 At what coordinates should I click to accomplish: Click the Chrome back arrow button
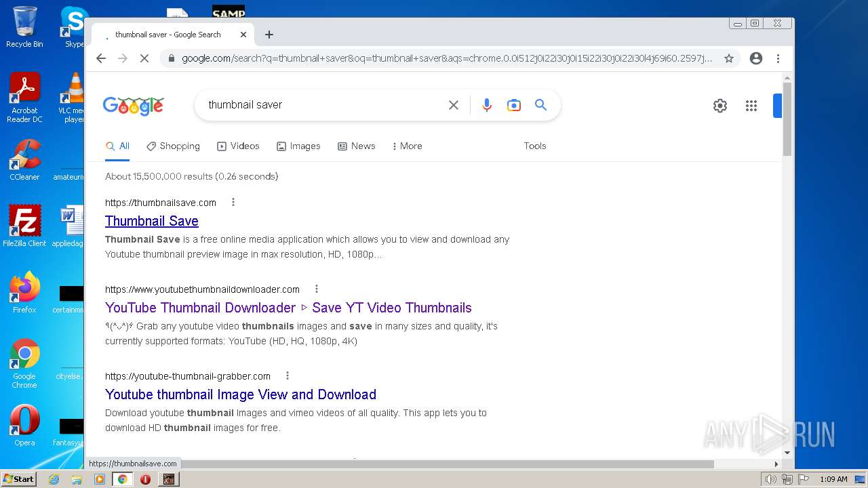(x=101, y=58)
